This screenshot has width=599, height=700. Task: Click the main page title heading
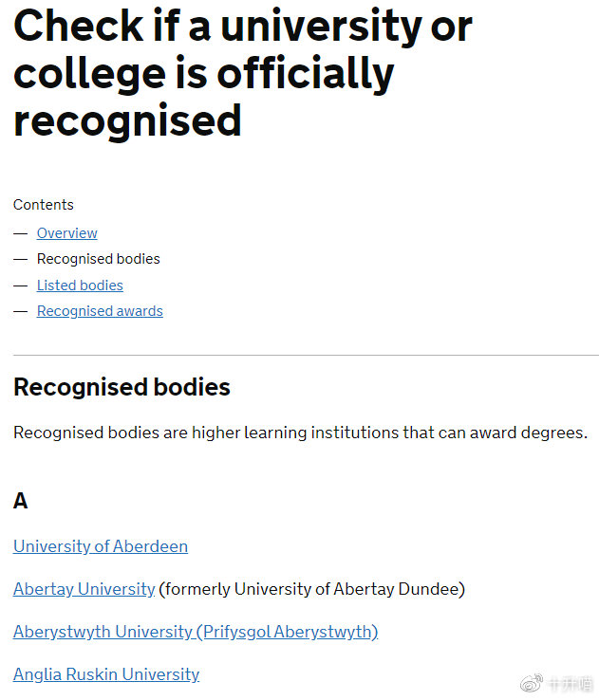(x=243, y=73)
